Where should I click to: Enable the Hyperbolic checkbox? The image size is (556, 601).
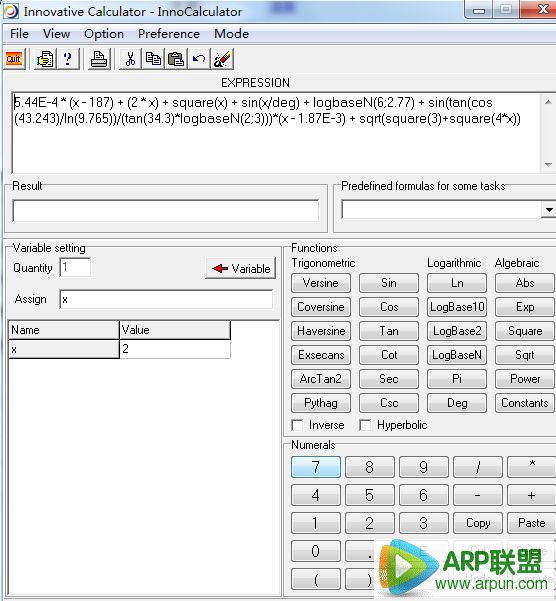(x=365, y=425)
